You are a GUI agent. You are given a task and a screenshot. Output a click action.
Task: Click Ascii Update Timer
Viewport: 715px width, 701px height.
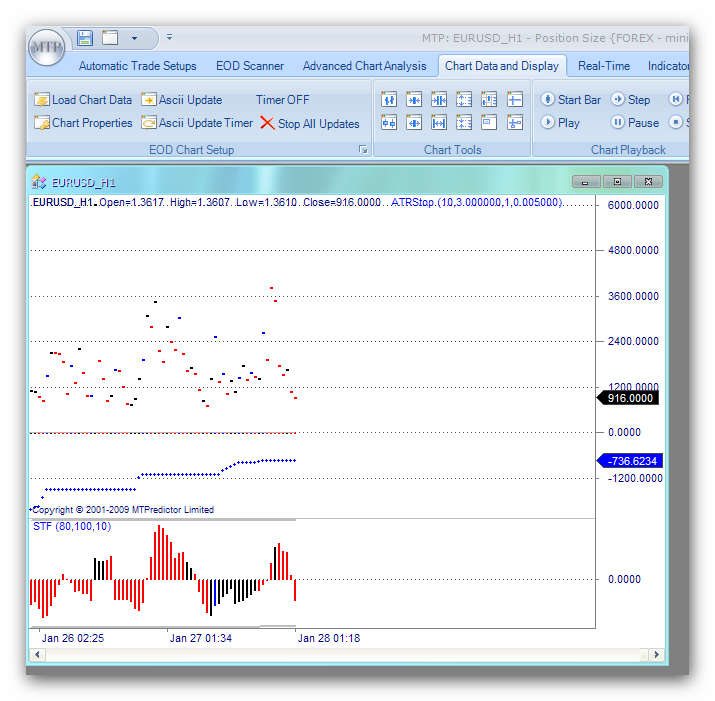tap(196, 123)
